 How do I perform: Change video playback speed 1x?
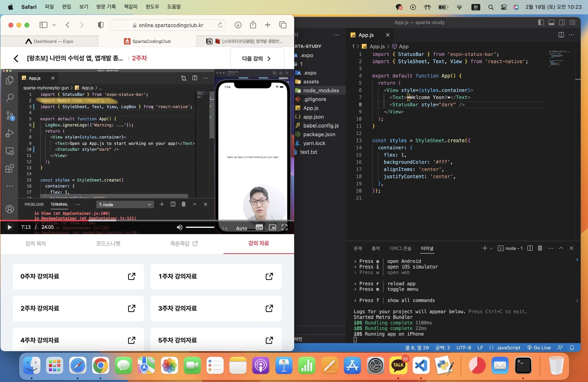pyautogui.click(x=224, y=228)
